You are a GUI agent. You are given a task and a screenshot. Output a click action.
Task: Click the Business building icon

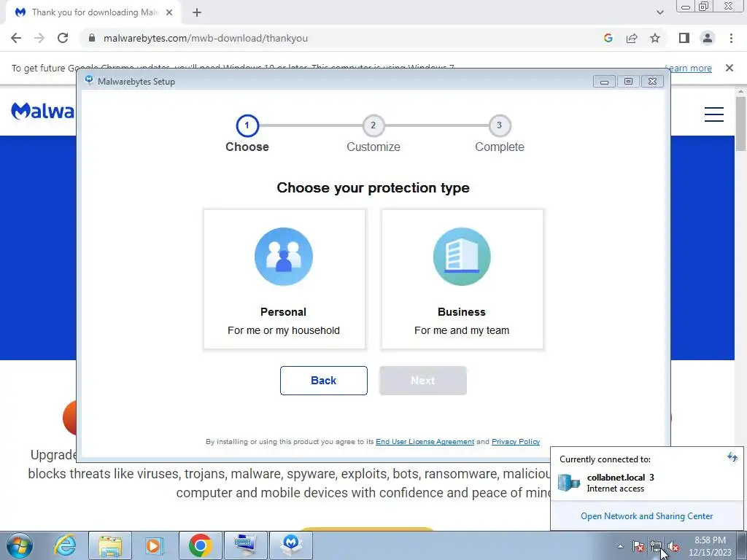pos(462,257)
